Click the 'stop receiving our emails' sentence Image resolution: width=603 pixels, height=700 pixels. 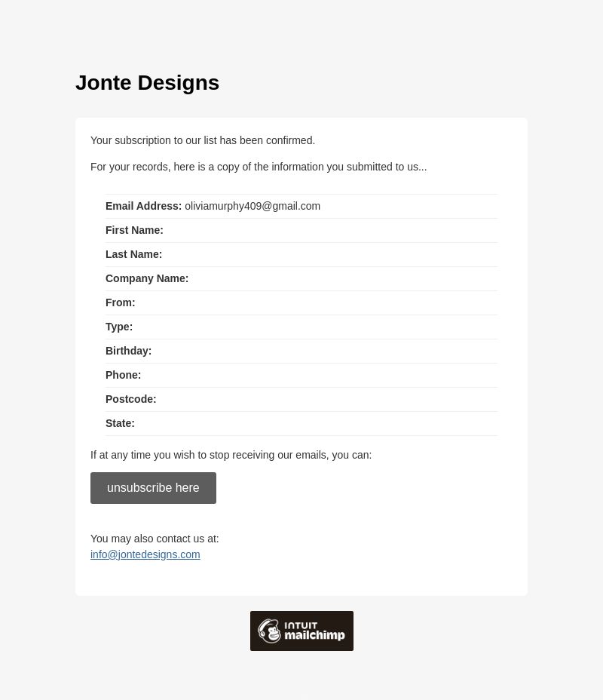click(x=231, y=455)
